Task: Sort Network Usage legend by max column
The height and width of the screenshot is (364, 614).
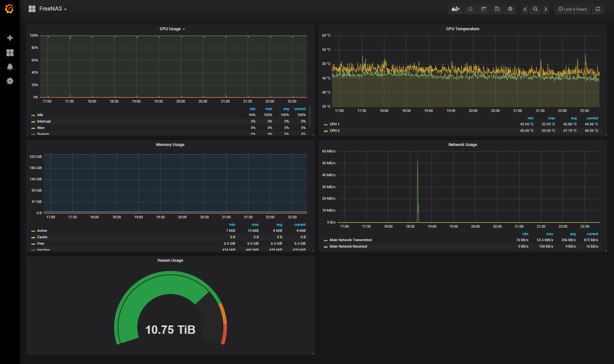Action: [550, 234]
